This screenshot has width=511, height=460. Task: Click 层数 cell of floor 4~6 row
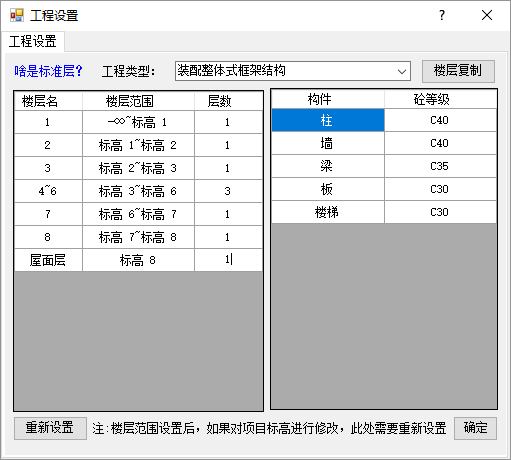pos(229,191)
